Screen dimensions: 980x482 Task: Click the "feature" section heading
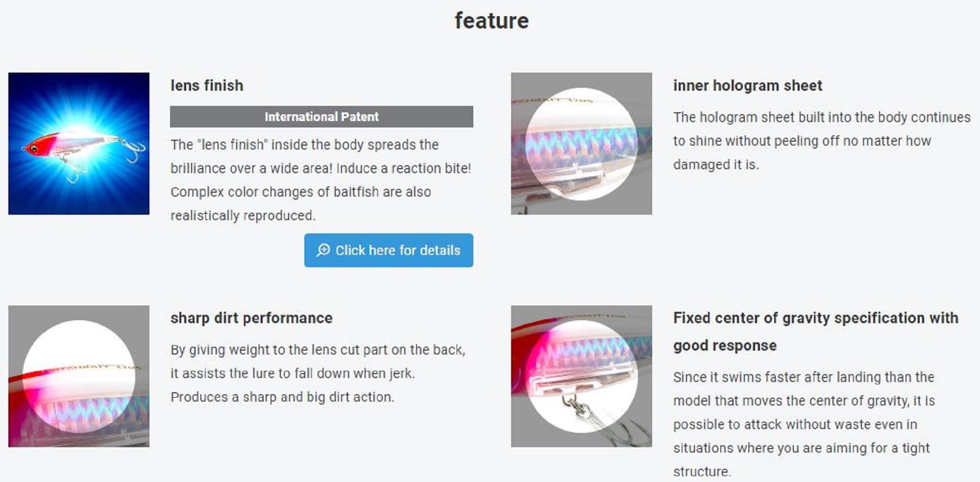click(x=491, y=21)
